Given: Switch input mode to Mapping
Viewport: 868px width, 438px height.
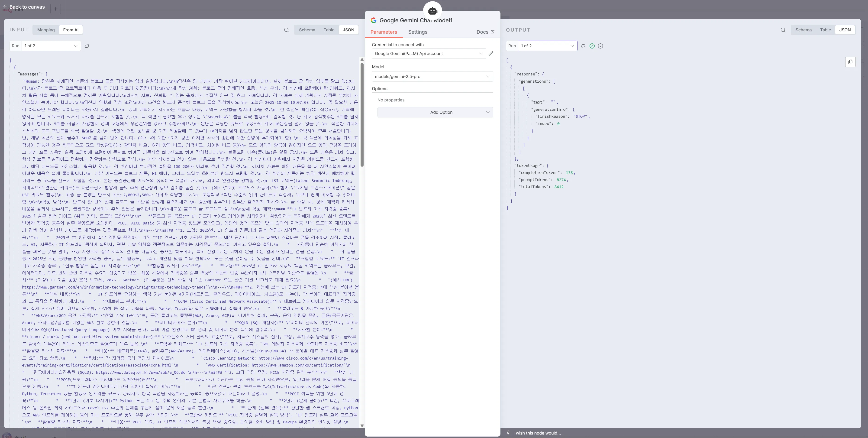Looking at the screenshot, I should 46,30.
